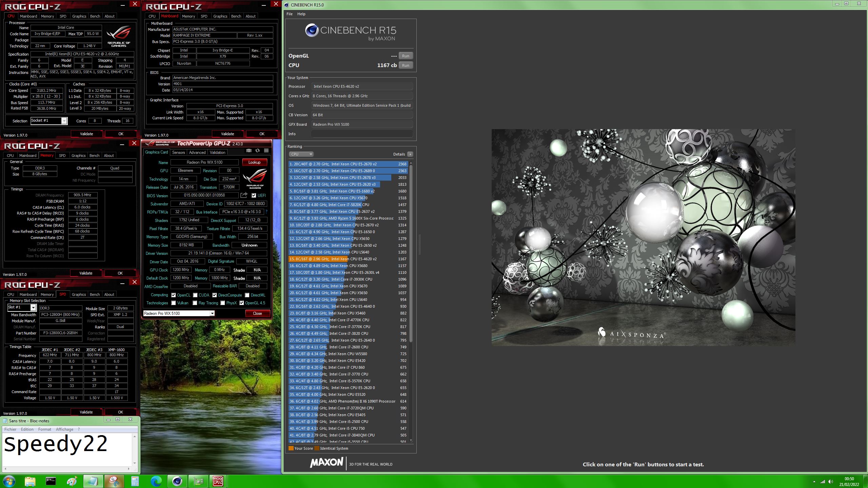Switch to Notepad via taskbar icon
Screen dimensions: 868x488
(x=93, y=481)
